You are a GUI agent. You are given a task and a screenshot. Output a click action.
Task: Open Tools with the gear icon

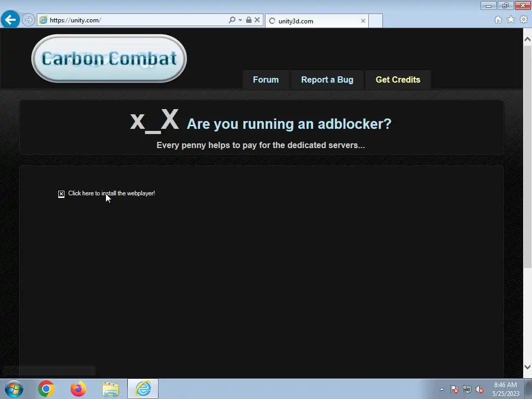point(524,20)
